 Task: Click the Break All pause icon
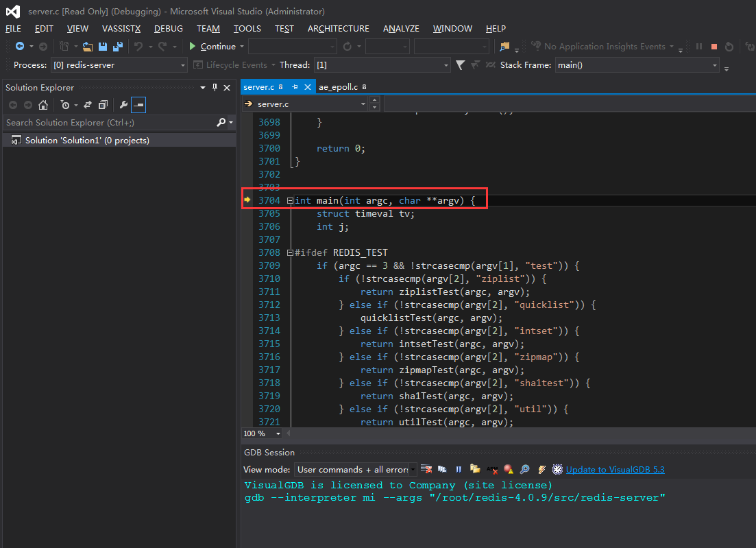click(x=699, y=47)
